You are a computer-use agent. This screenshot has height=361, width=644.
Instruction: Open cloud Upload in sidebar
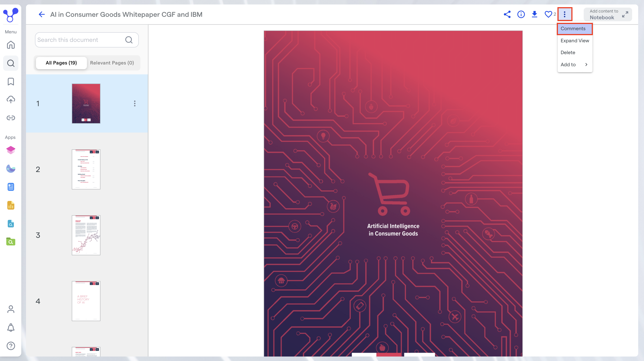click(11, 100)
